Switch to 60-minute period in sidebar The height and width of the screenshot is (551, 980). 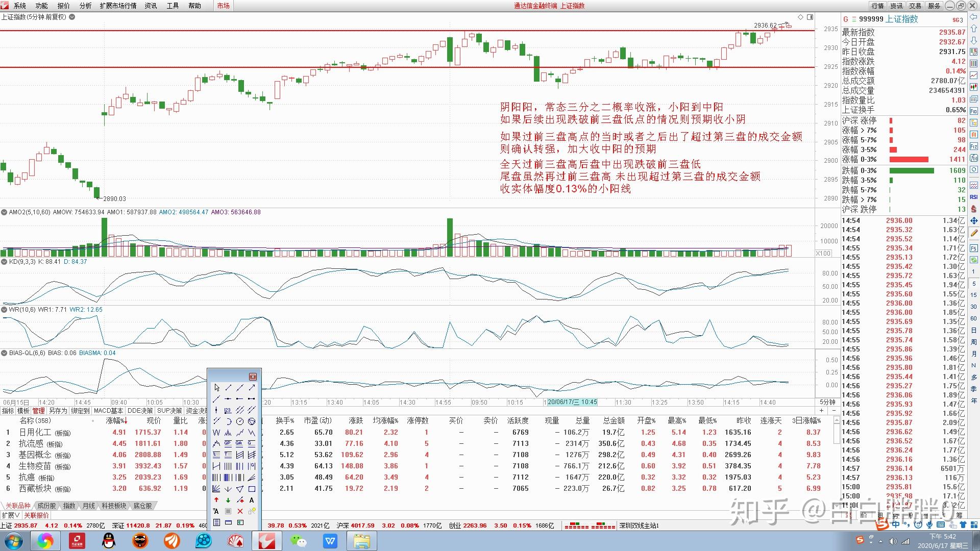click(974, 318)
